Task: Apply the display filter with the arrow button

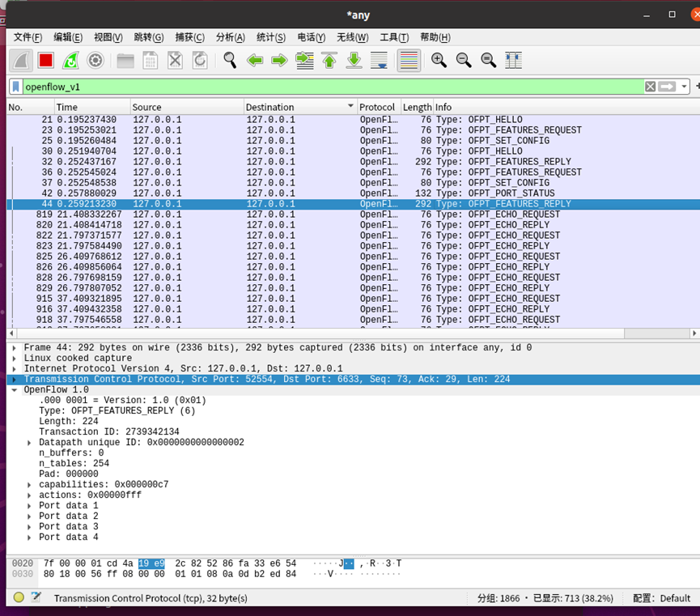Action: [x=667, y=87]
